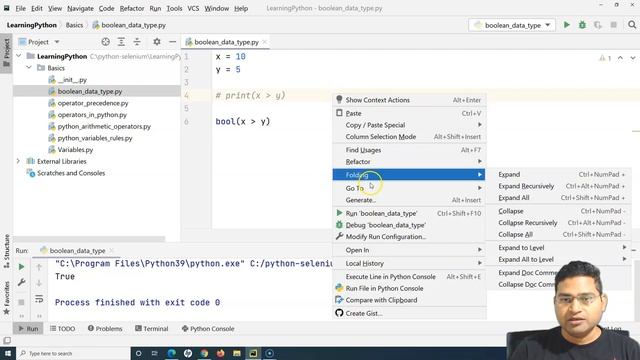Open Task View in taskbar

[x=155, y=353]
